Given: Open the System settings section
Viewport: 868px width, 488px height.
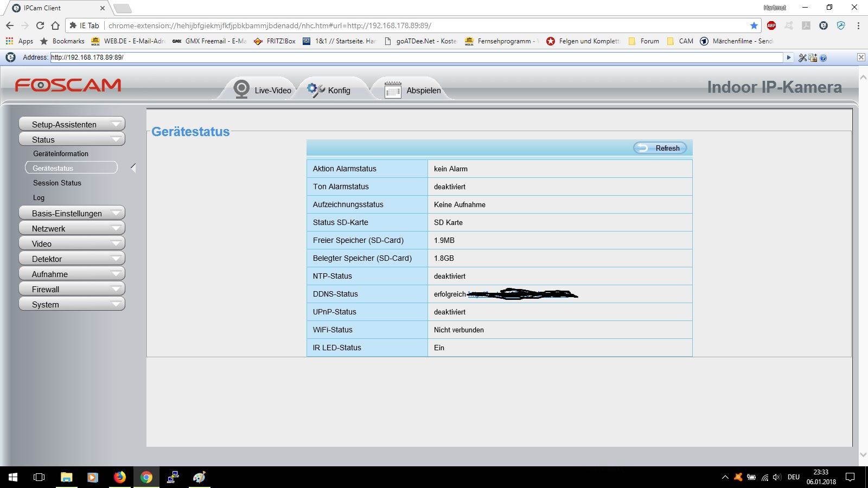Looking at the screenshot, I should pos(72,304).
